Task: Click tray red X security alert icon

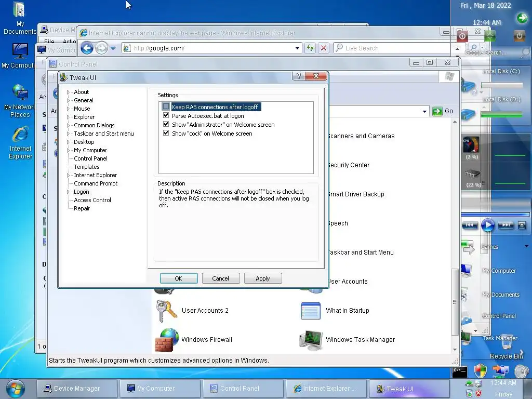Action: pos(478,394)
